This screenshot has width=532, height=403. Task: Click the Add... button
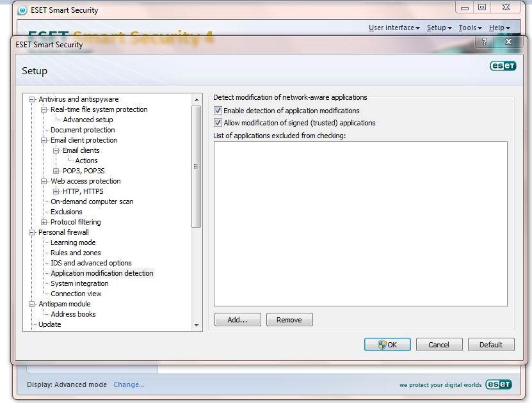[238, 320]
